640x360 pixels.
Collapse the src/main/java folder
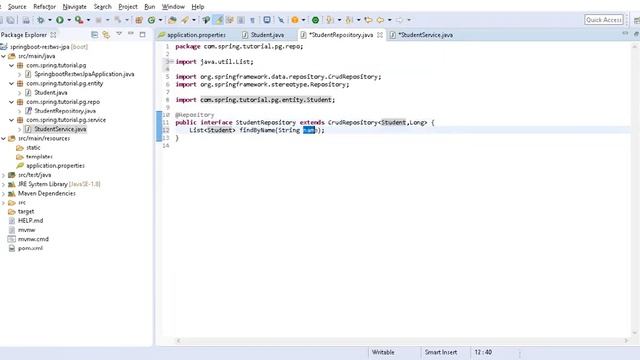4,56
